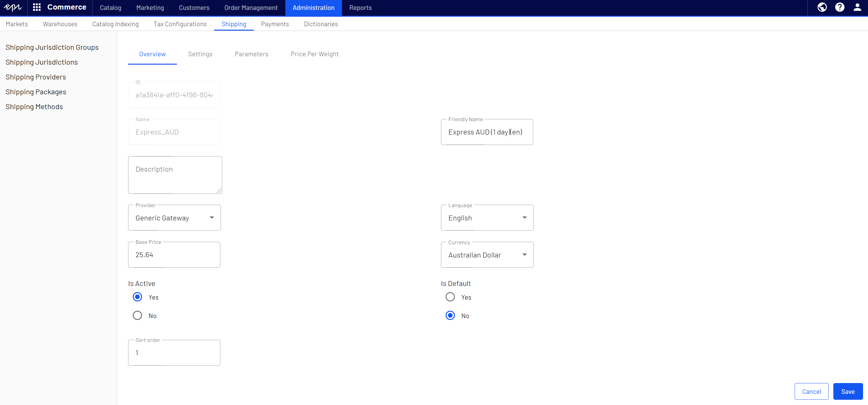Open the help question mark icon
This screenshot has height=405, width=868.
point(840,7)
